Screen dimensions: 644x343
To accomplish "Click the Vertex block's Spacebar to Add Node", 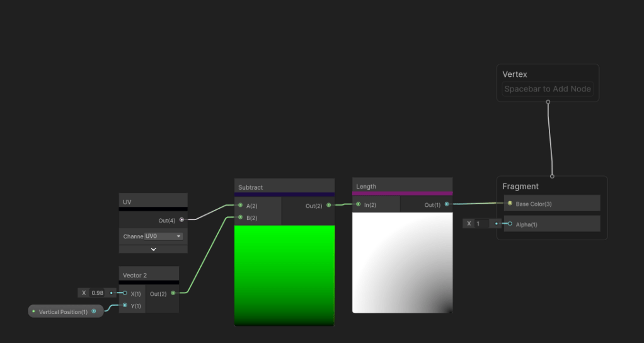I will pyautogui.click(x=547, y=89).
